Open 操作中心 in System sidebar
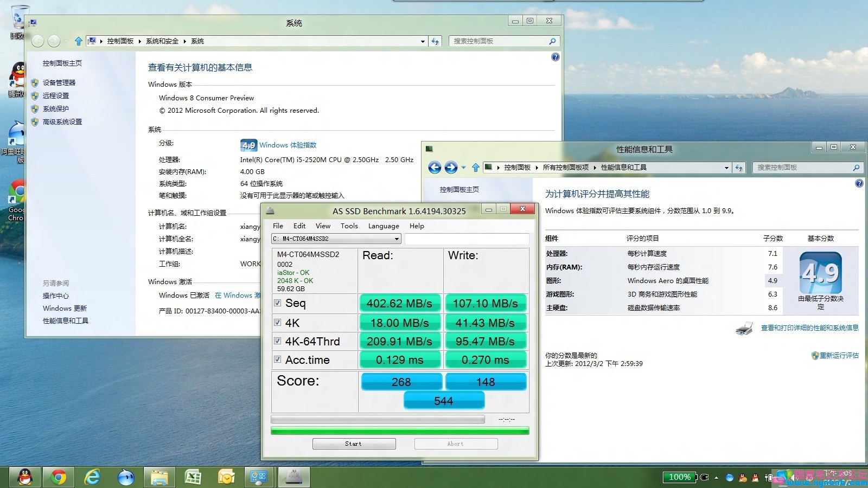 [56, 296]
